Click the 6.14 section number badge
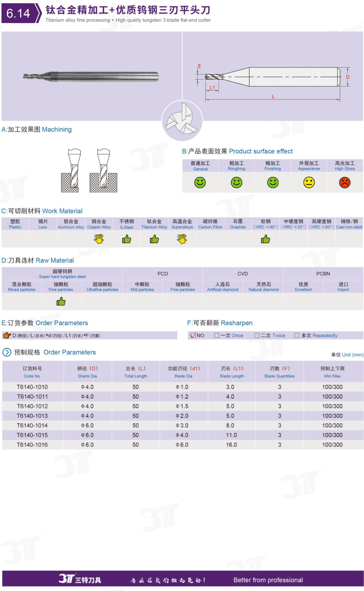Image resolution: width=364 pixels, height=591 pixels. tap(18, 13)
